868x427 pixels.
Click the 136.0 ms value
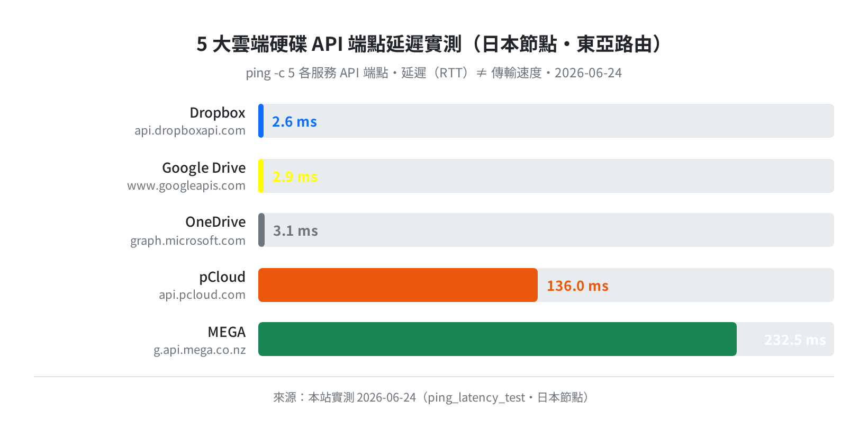(577, 286)
